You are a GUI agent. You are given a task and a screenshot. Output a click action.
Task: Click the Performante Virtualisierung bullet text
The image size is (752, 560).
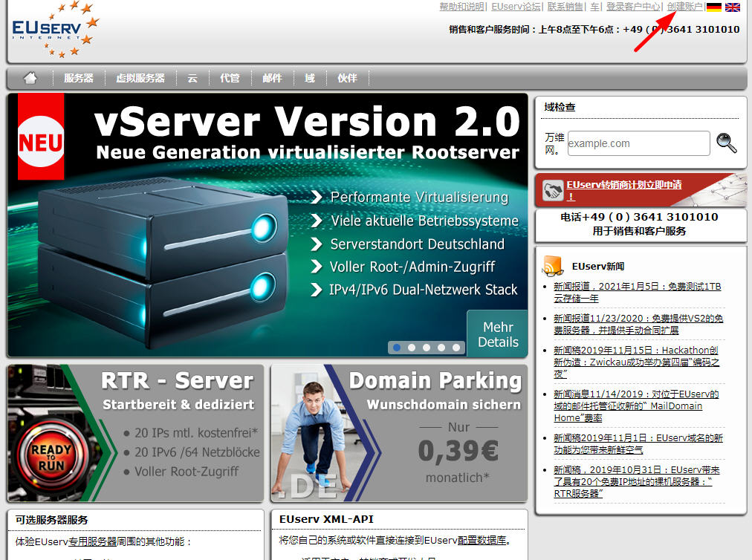(x=420, y=197)
